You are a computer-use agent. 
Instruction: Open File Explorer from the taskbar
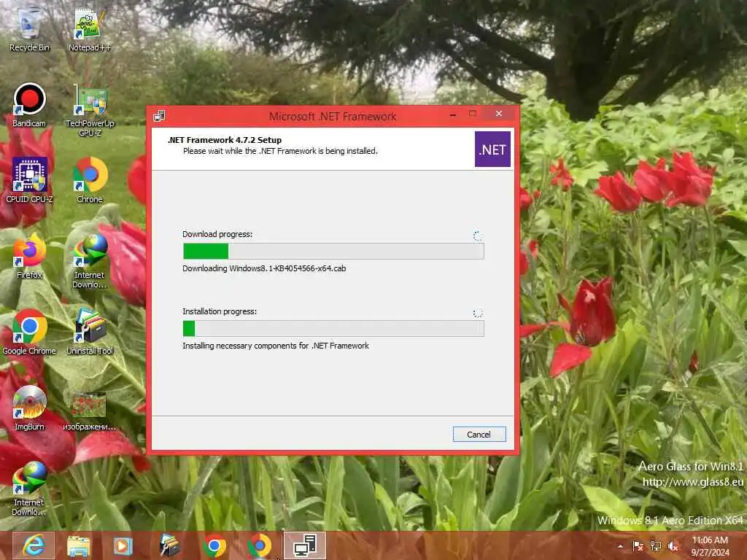79,545
